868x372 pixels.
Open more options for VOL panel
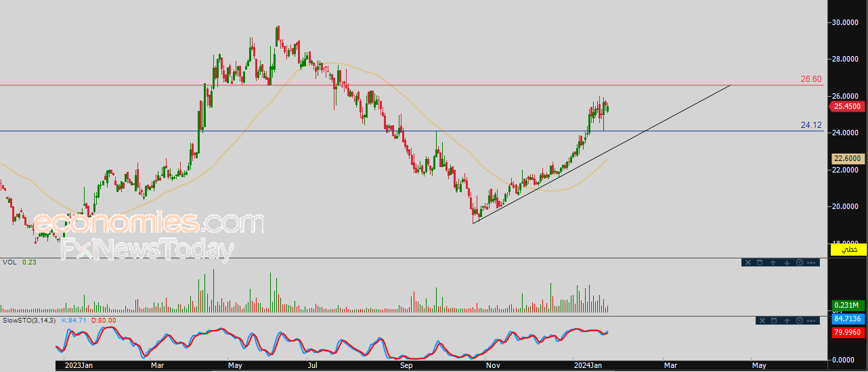[x=811, y=262]
